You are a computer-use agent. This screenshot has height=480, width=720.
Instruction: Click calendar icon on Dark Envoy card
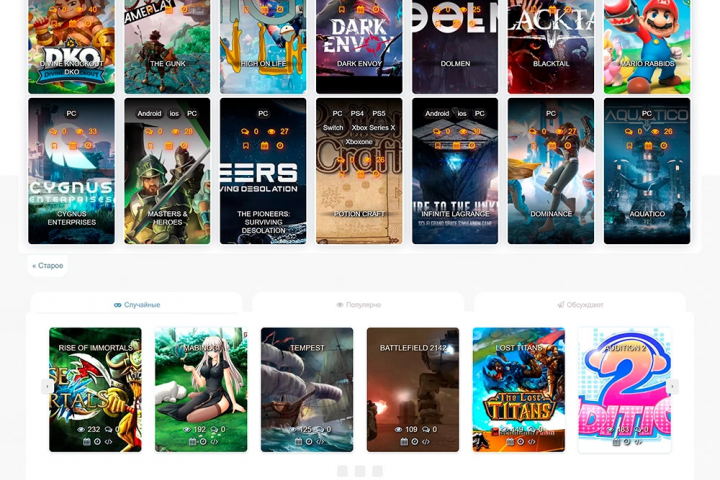[360, 10]
